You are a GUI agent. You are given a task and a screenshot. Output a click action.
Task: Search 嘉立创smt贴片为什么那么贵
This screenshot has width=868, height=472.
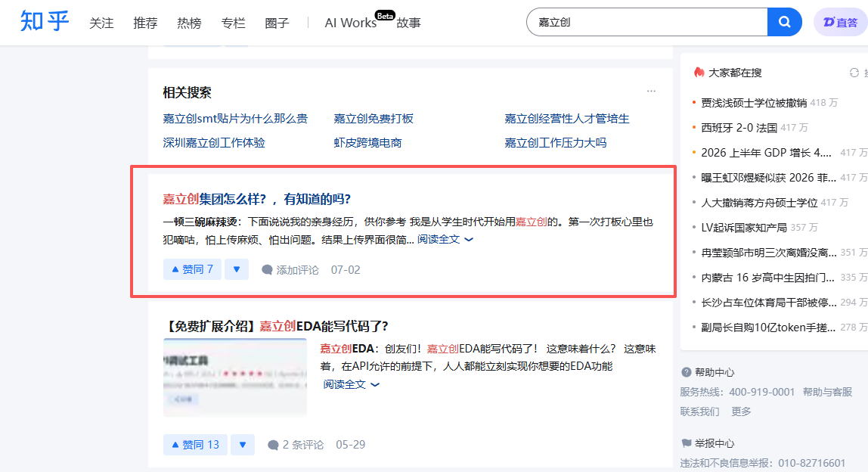234,119
